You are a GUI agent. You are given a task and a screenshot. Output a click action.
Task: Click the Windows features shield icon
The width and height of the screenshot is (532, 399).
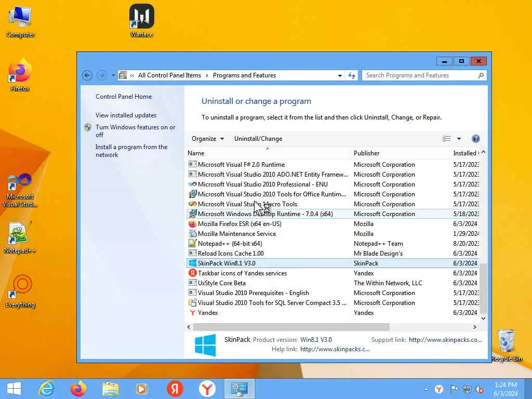88,127
